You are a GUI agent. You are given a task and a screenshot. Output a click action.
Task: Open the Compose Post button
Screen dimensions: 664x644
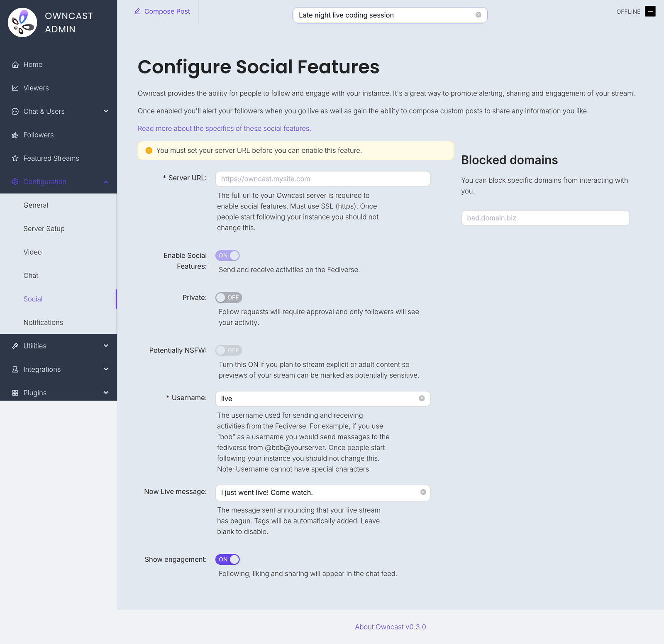point(162,12)
